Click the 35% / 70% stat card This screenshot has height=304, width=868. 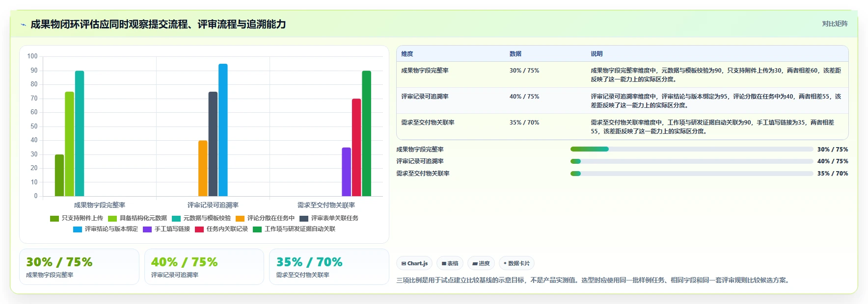click(329, 267)
